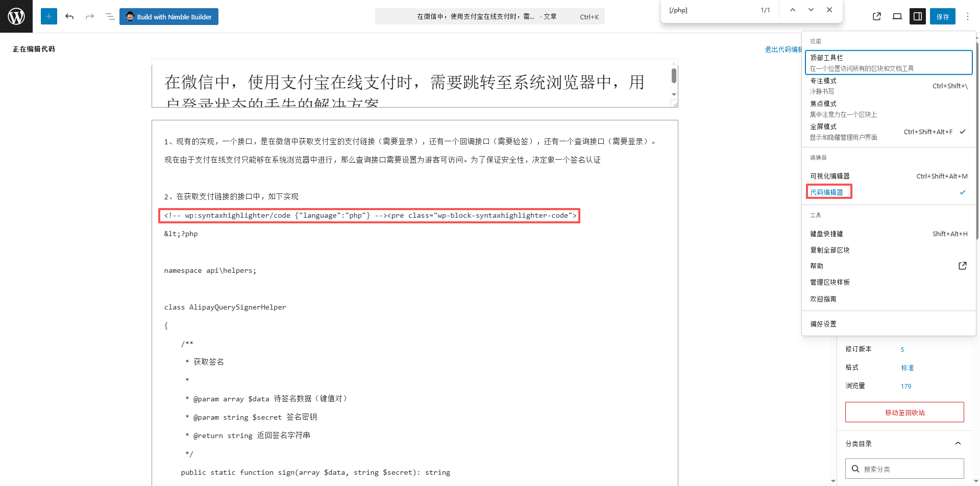The height and width of the screenshot is (486, 980).
Task: Open 管理区块样板 manage patterns
Action: pyautogui.click(x=889, y=282)
